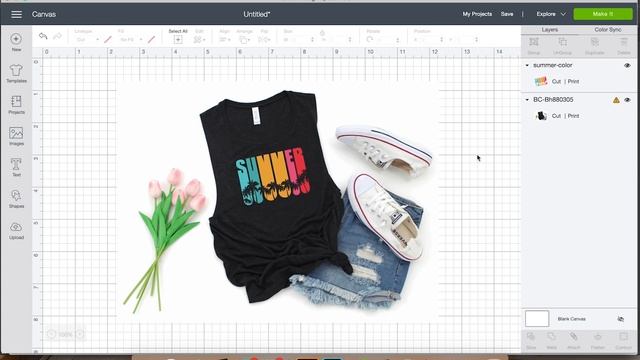Select the SUMMER design on the shirt
640x360 pixels.
coord(273,176)
